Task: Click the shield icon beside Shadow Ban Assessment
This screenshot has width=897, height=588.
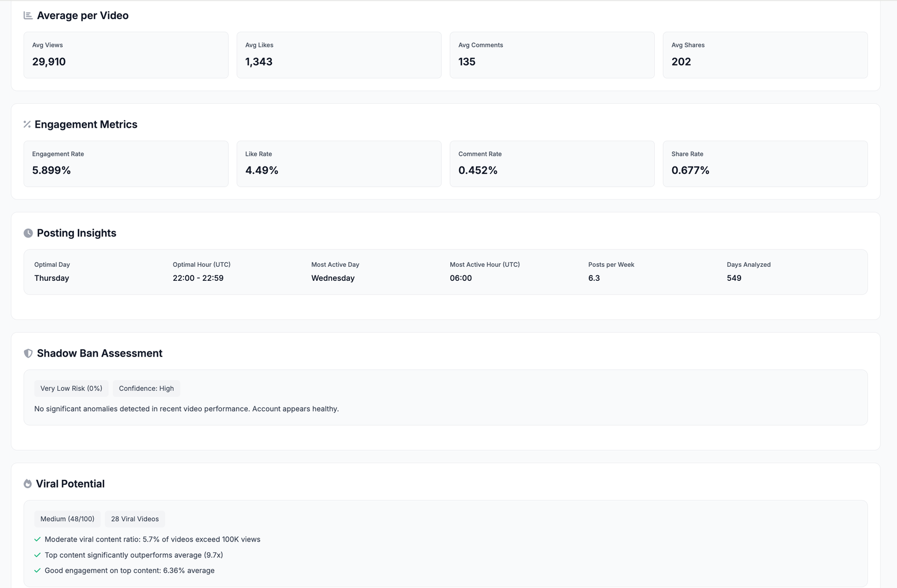Action: pyautogui.click(x=28, y=353)
